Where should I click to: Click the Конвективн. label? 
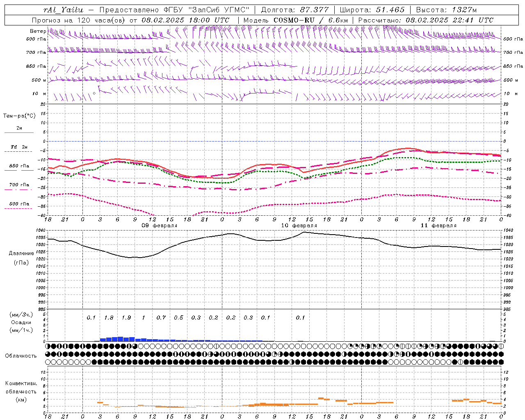click(x=21, y=383)
